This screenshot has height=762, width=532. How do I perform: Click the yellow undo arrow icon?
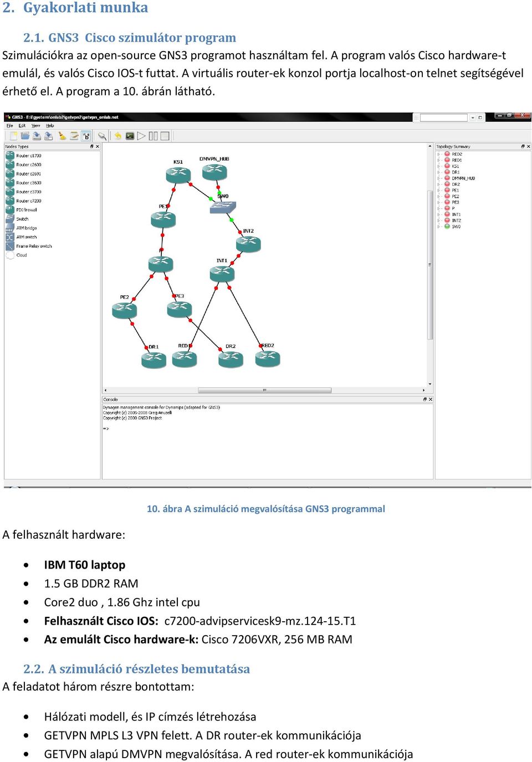pos(117,136)
